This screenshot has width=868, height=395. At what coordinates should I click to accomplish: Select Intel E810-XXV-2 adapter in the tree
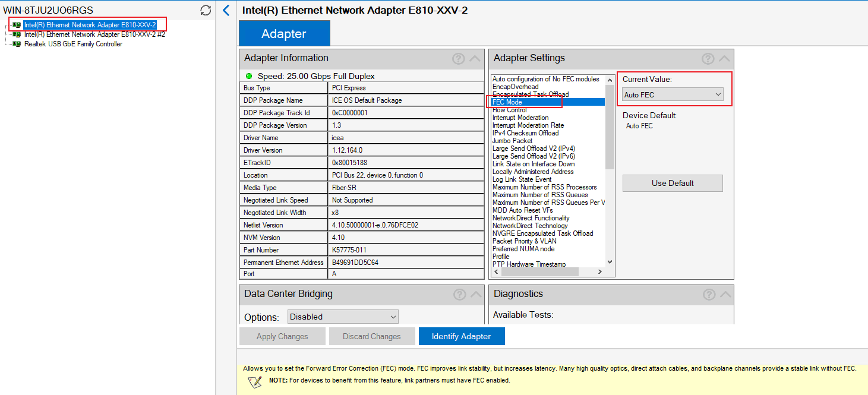coord(90,25)
